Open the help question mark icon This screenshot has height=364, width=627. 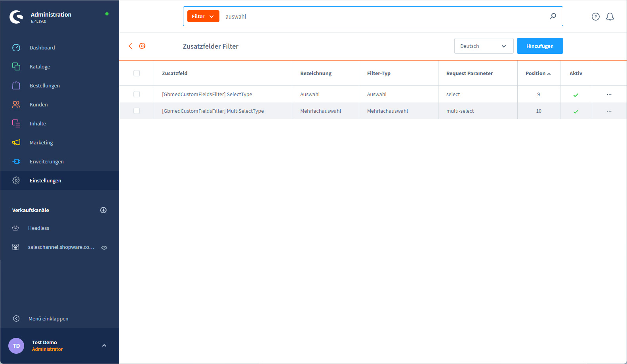596,17
